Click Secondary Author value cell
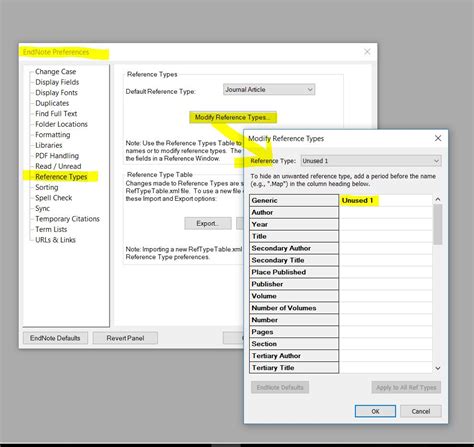 (x=386, y=248)
